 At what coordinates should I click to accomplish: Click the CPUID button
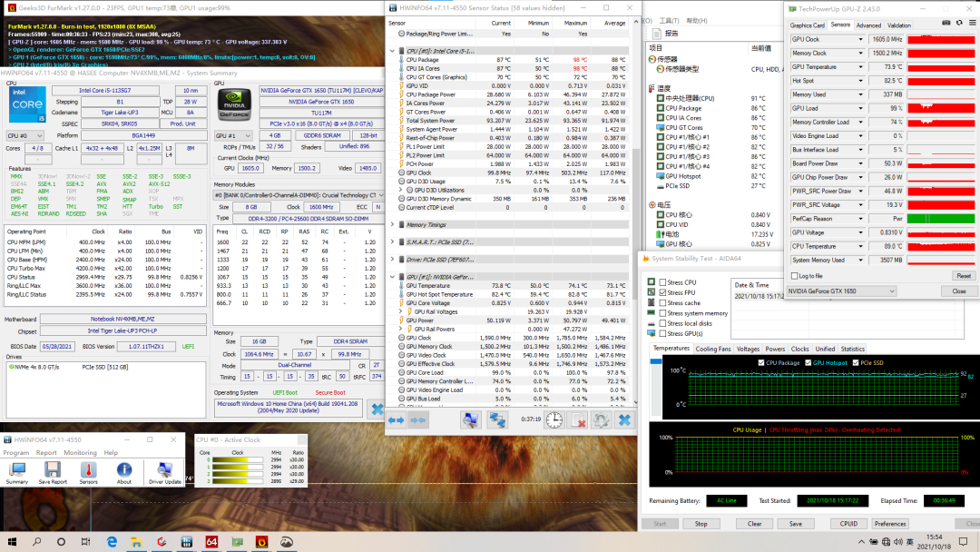[848, 524]
